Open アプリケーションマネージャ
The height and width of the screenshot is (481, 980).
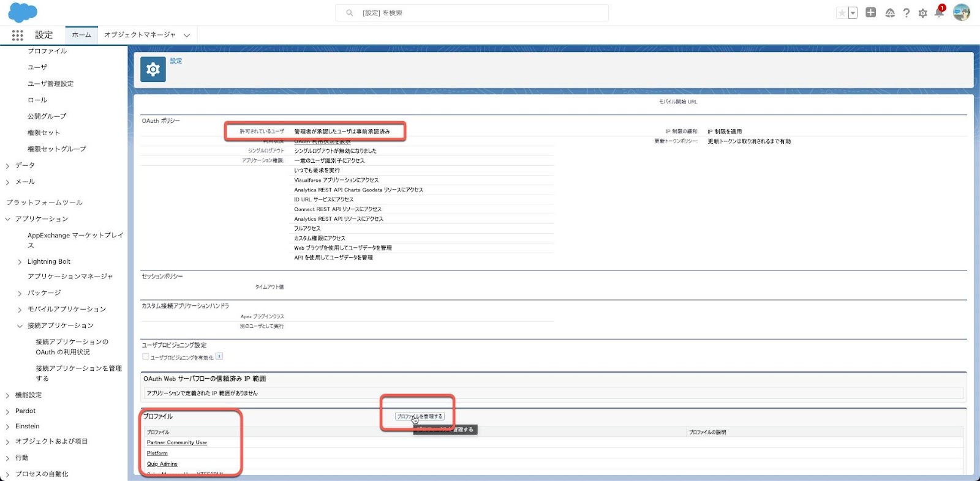(x=70, y=277)
